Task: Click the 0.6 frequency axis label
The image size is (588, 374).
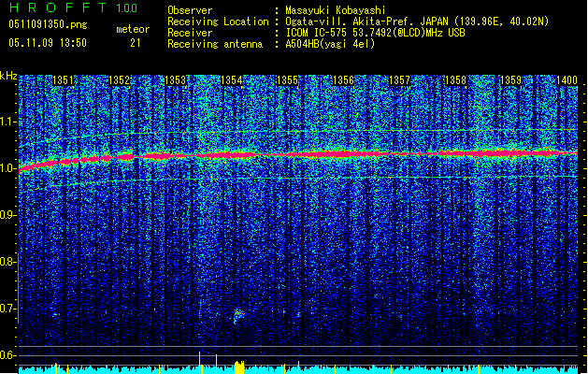Action: coord(8,355)
